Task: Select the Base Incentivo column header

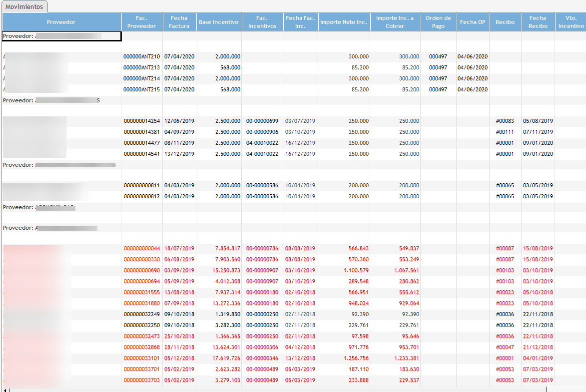Action: point(218,22)
